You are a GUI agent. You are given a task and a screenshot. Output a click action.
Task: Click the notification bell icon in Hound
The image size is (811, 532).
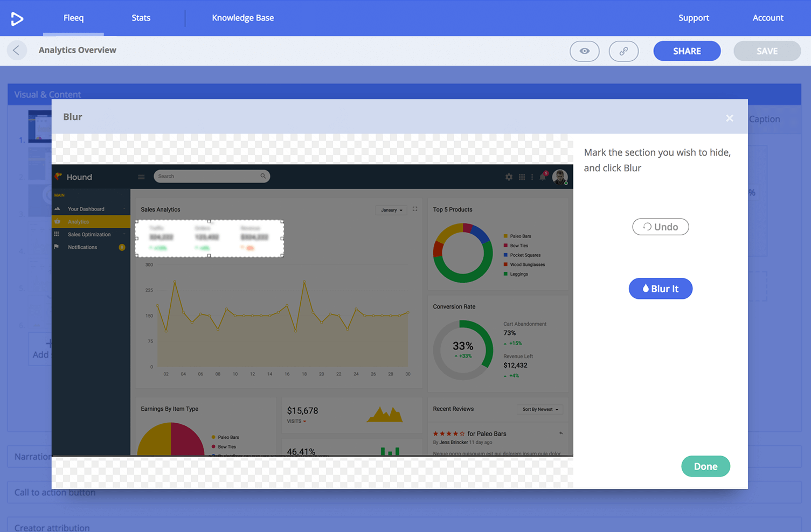click(543, 176)
